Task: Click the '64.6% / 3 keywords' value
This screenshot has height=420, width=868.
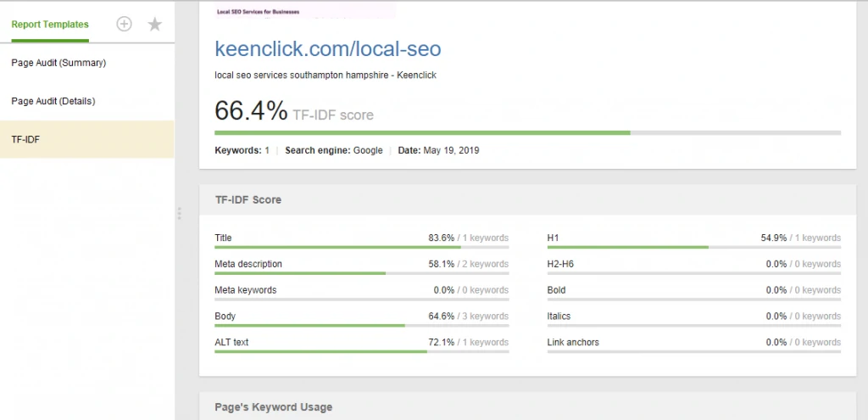Action: point(468,316)
